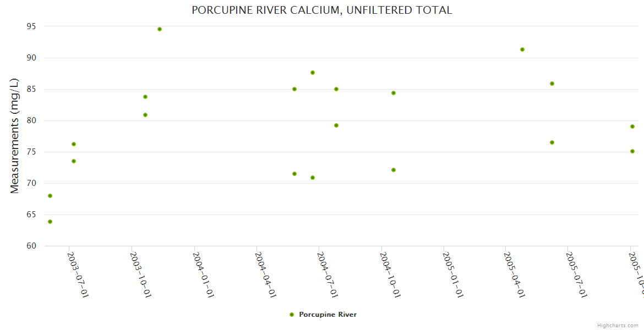Image resolution: width=644 pixels, height=330 pixels.
Task: Toggle the Porcupine River legend label
Action: [x=328, y=315]
